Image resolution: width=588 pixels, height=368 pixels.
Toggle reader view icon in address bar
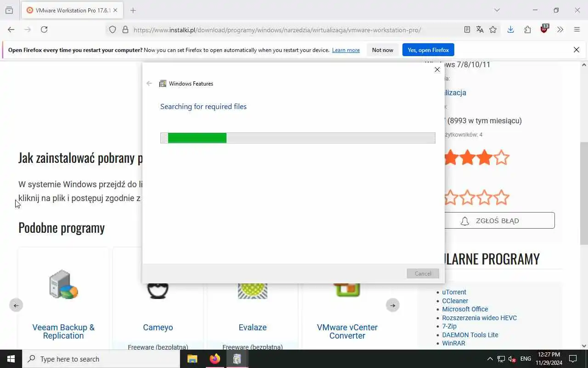pyautogui.click(x=467, y=29)
